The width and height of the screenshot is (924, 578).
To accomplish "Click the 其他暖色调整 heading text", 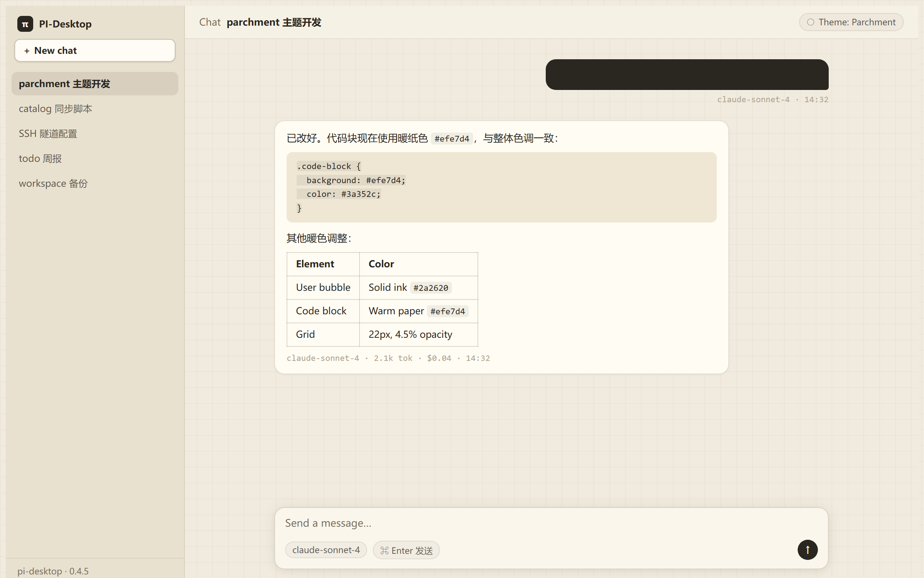I will (x=319, y=238).
